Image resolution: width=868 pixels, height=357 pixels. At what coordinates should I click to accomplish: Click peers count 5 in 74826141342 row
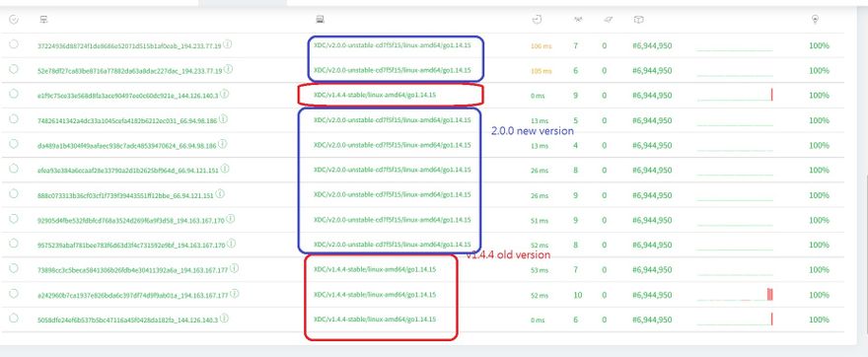tap(576, 120)
